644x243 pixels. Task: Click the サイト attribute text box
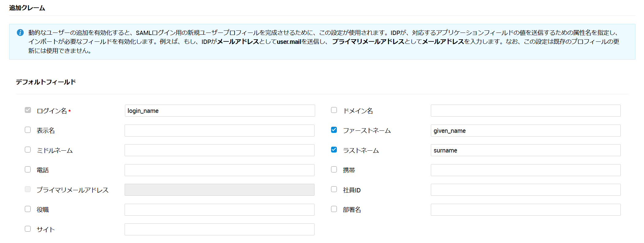click(220, 229)
